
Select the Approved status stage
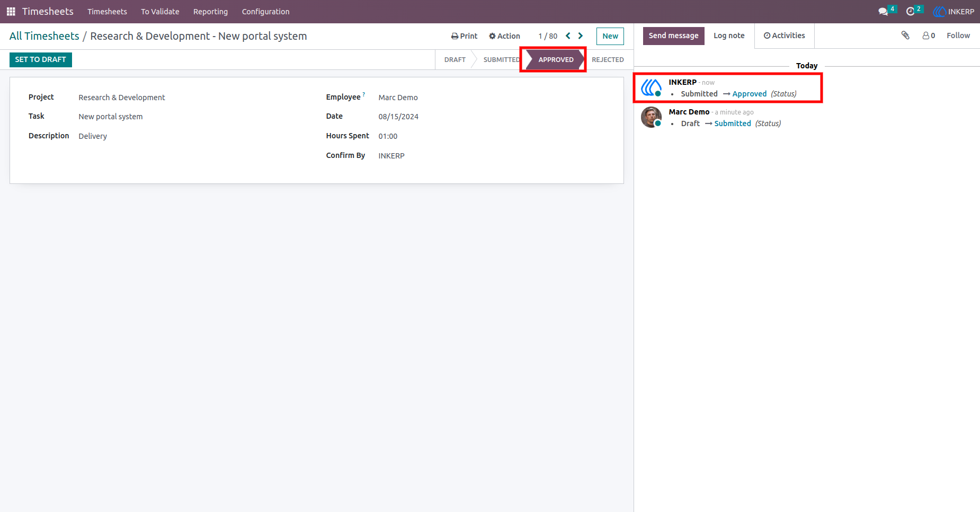click(x=556, y=60)
